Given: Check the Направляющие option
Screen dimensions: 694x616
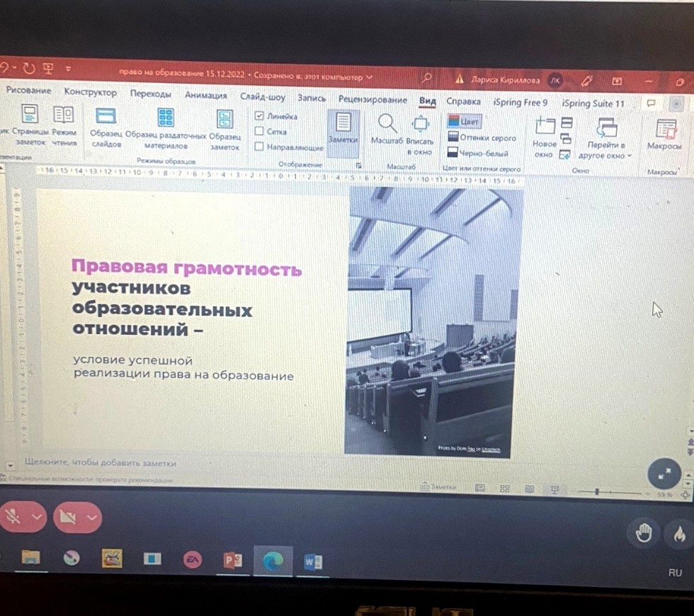Looking at the screenshot, I should point(259,147).
